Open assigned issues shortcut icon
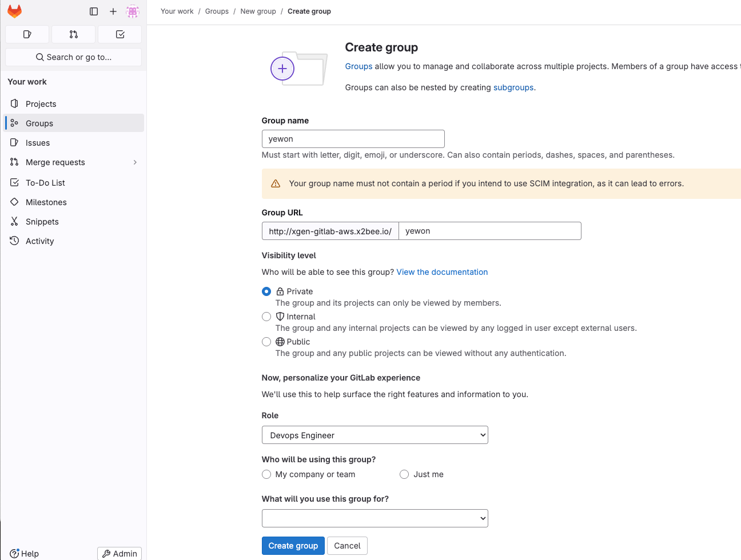 click(x=27, y=34)
